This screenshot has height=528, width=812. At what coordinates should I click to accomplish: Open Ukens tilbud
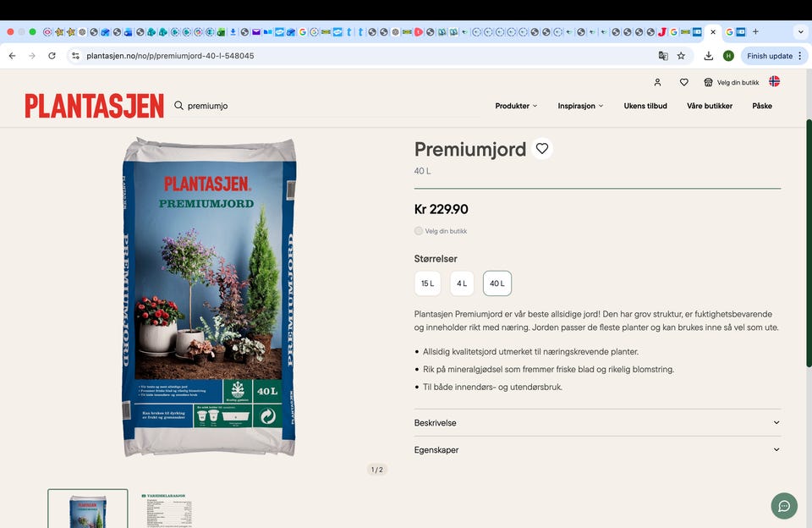click(x=645, y=106)
